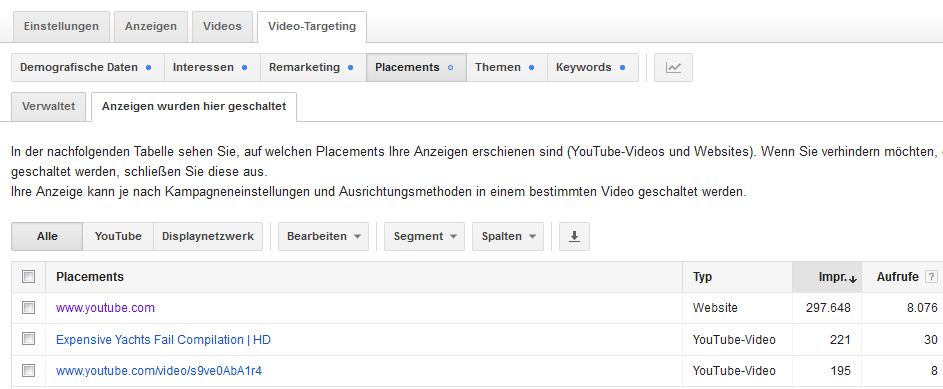Check the www.youtube.com row checkbox
Viewport: 943px width, 389px height.
28,308
